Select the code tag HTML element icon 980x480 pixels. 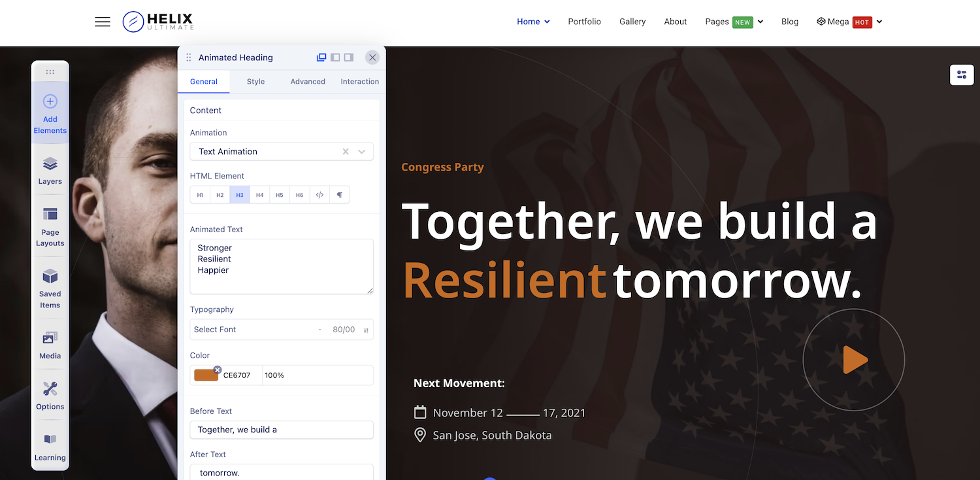point(319,195)
